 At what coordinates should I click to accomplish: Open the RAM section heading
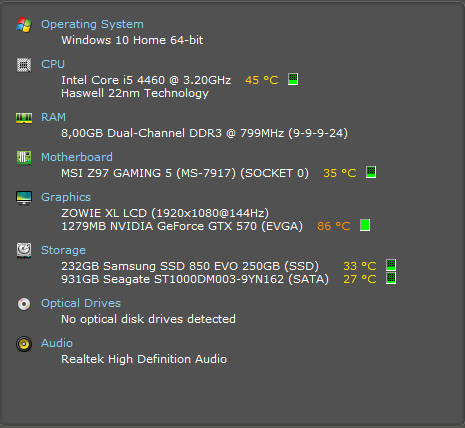point(53,117)
